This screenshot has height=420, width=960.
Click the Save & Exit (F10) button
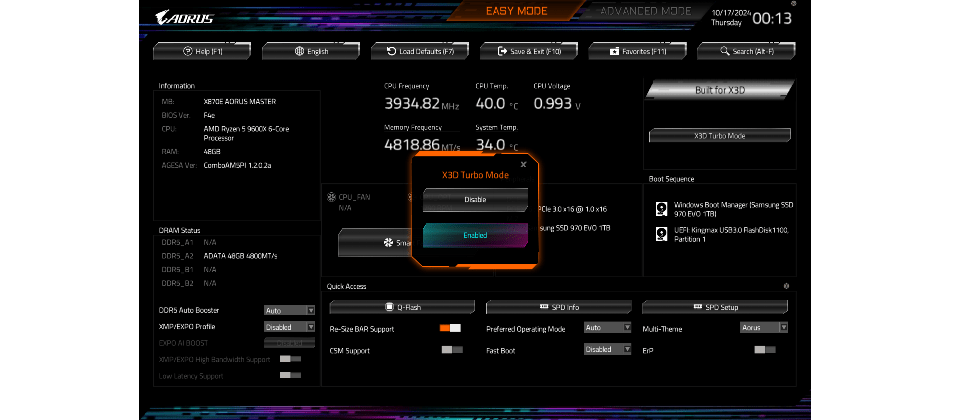(x=529, y=51)
